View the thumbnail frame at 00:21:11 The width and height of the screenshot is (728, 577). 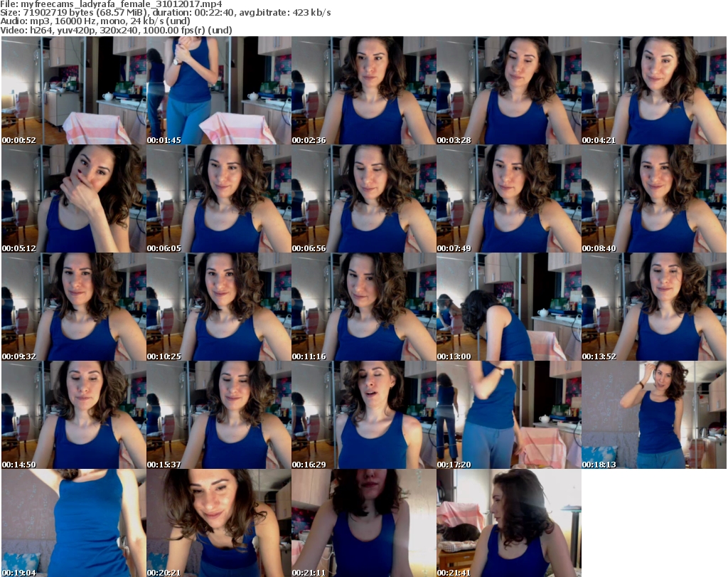(363, 523)
